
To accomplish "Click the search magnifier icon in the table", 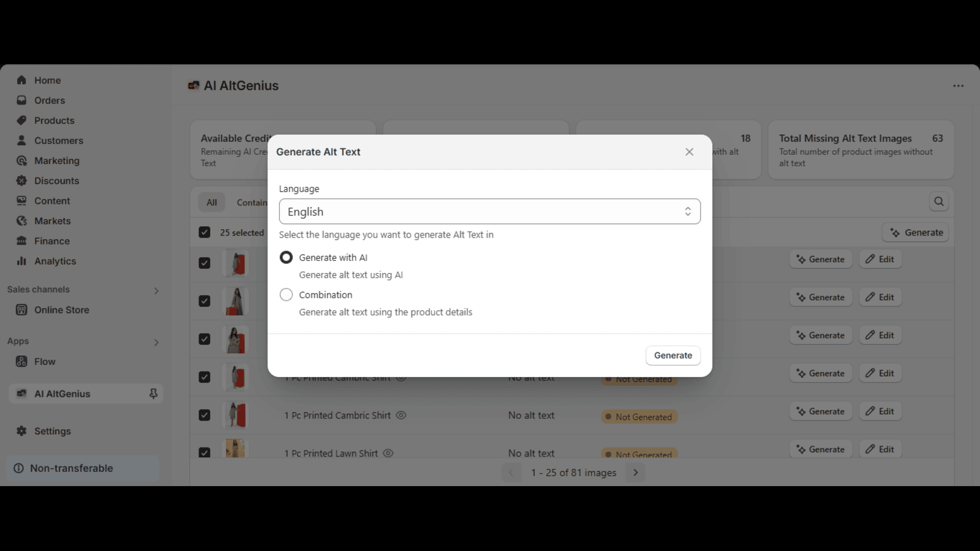I will [938, 201].
